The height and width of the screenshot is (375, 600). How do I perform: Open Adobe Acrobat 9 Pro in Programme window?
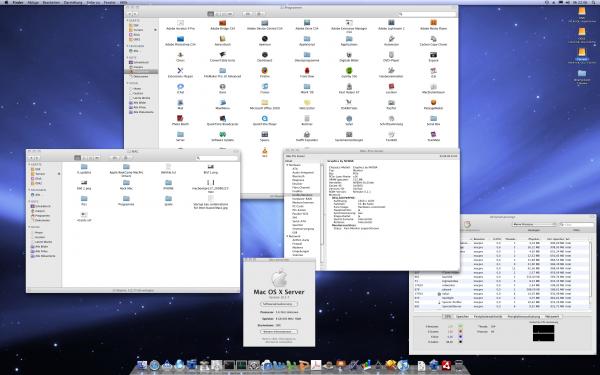point(180,23)
